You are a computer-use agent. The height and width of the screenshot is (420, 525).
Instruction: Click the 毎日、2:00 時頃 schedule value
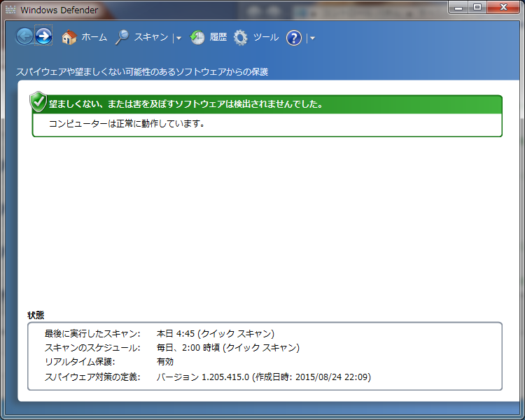[x=228, y=348]
